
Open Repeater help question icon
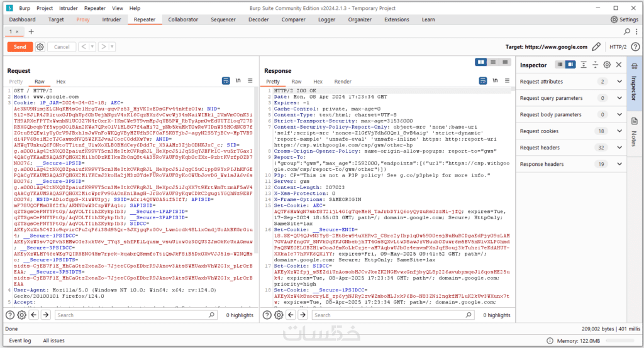[x=635, y=46]
